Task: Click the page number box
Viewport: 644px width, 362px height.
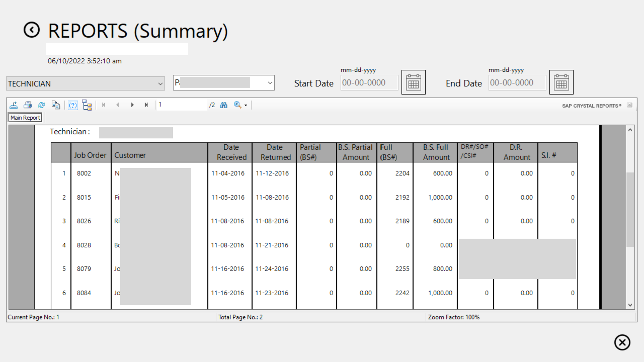Action: tap(182, 105)
